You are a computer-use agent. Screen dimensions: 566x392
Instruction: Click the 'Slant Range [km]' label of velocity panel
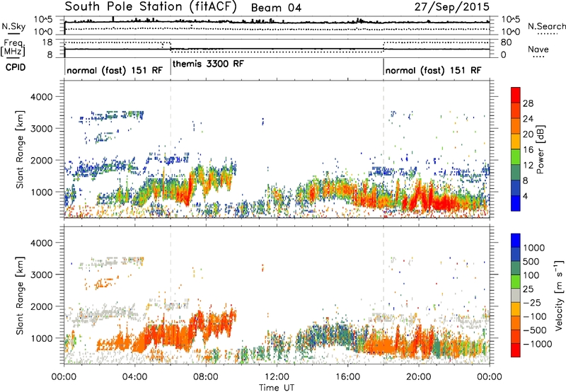pyautogui.click(x=20, y=296)
